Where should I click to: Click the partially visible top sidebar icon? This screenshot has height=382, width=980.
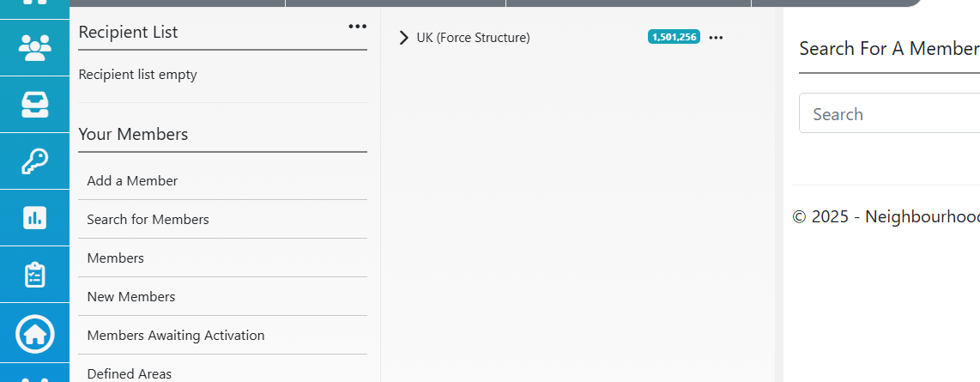[34, 3]
